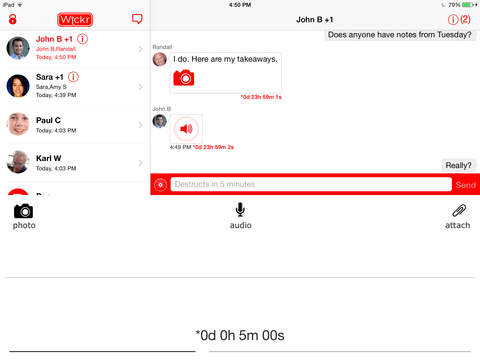
Task: Tap 'I do. Here are my takeaways.' message
Action: point(225,59)
